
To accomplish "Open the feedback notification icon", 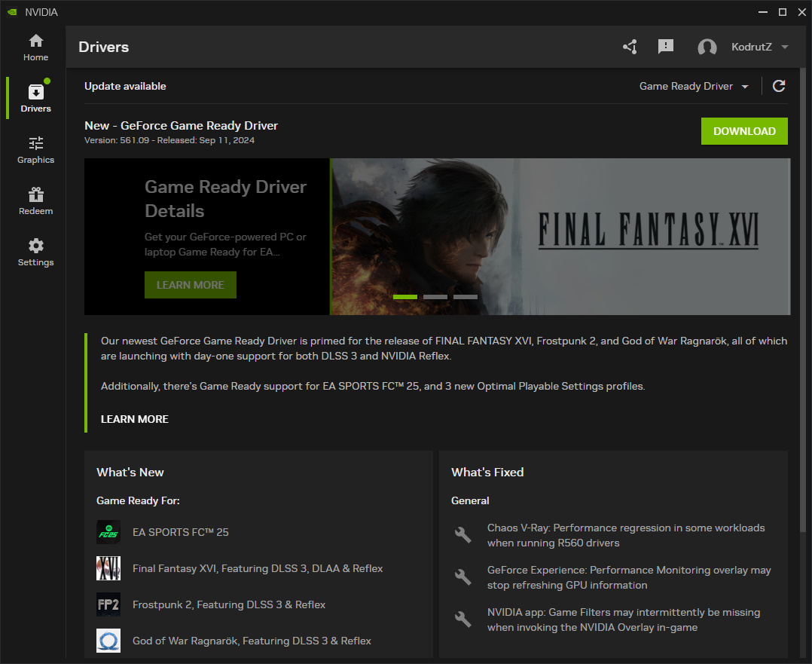I will click(665, 47).
